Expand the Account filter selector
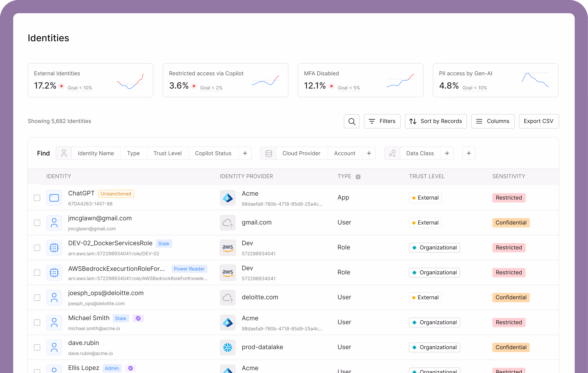This screenshot has height=373, width=588. tap(345, 153)
